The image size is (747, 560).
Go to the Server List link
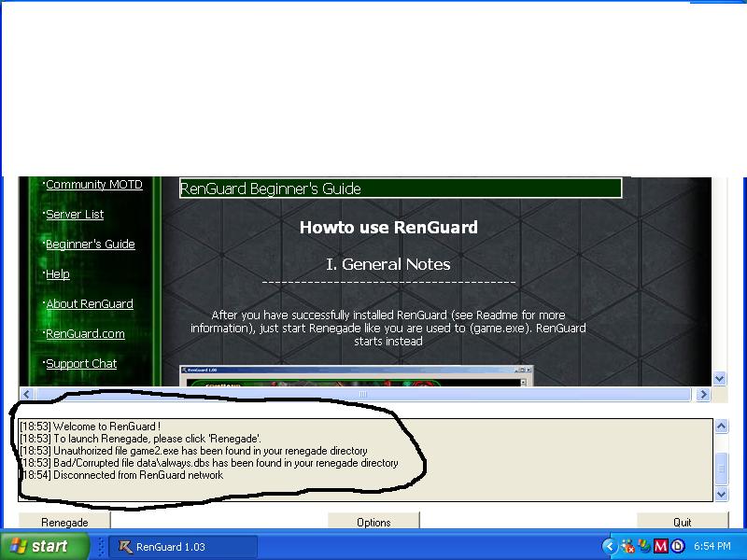[x=75, y=215]
